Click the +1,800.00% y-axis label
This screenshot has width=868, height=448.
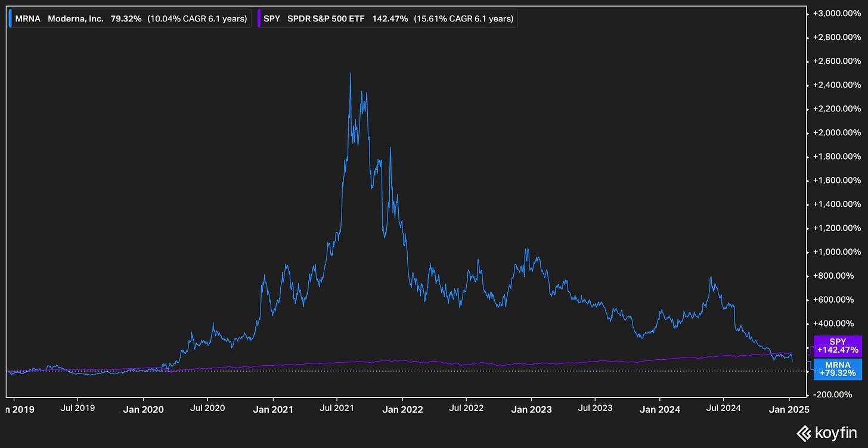pos(836,157)
